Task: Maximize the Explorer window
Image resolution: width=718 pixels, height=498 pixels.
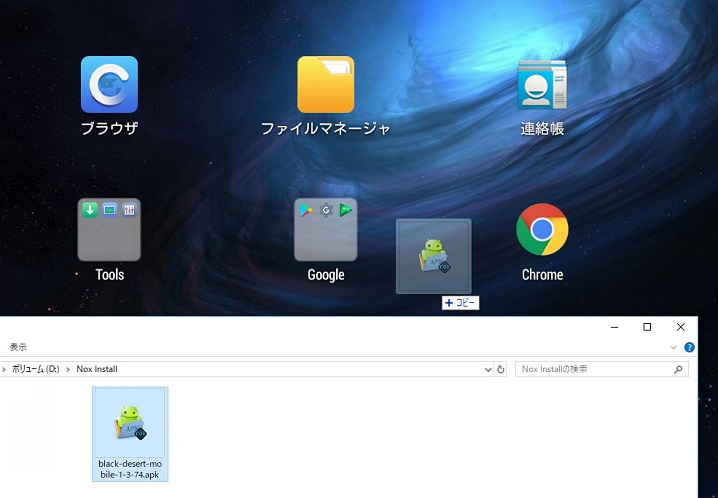Action: 647,327
